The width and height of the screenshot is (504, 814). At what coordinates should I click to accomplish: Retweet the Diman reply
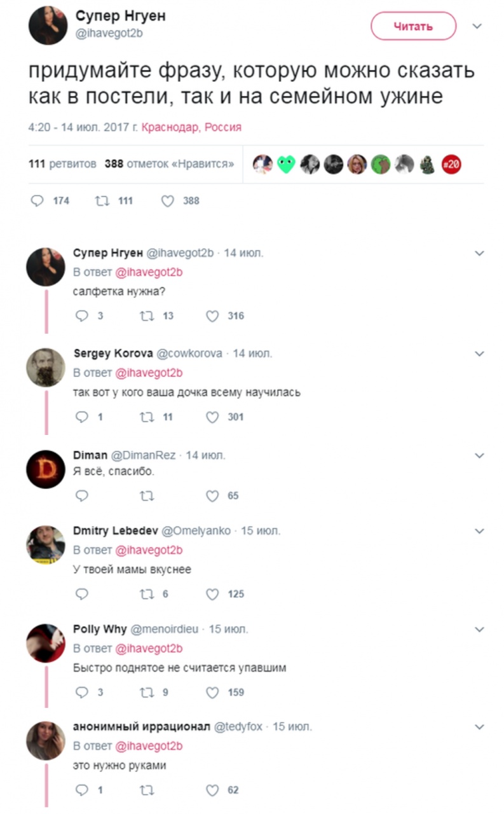pos(147,496)
